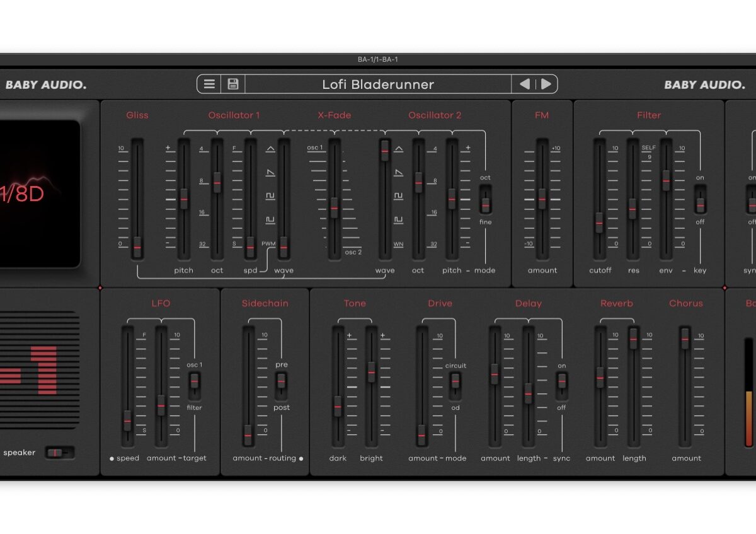Click the Filter cutoff slider handle
The image size is (756, 534).
coord(599,222)
